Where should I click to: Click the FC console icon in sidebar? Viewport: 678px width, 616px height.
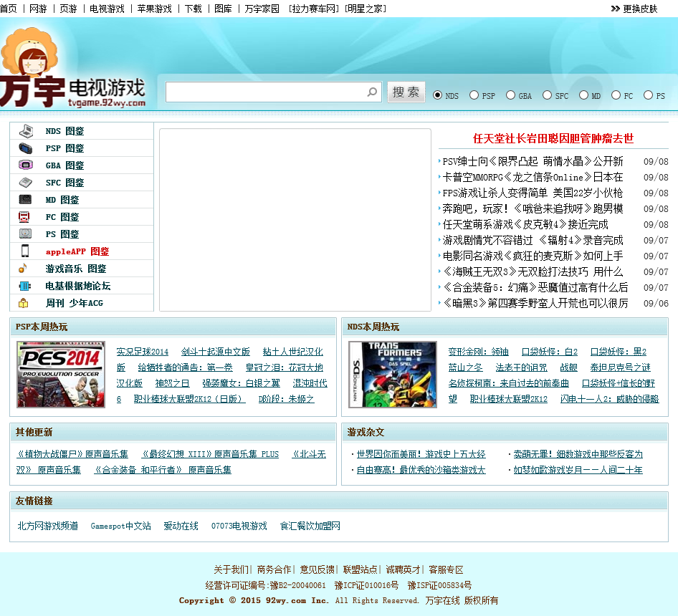tap(24, 216)
